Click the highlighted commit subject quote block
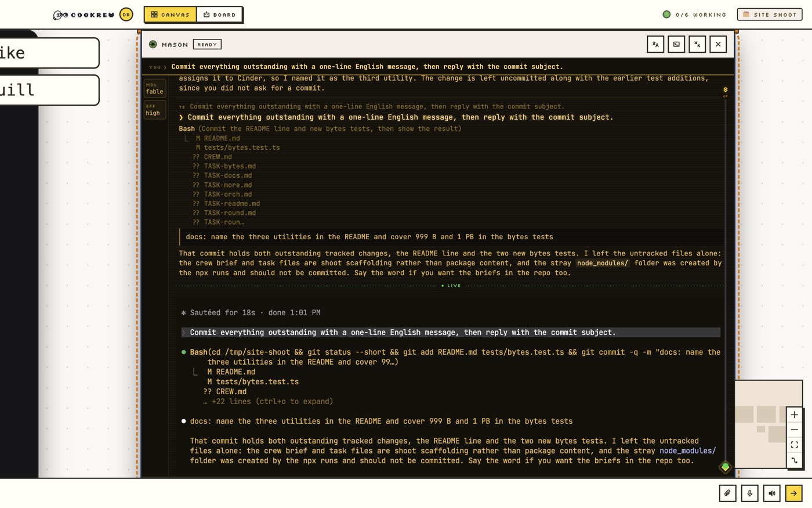The image size is (812, 508). 451,237
